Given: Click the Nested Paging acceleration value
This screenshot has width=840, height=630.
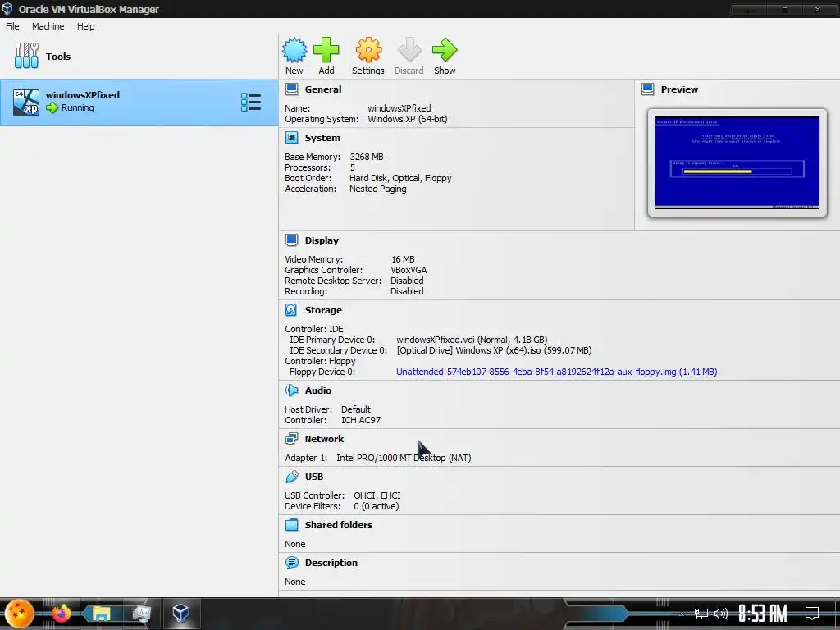Looking at the screenshot, I should [x=377, y=189].
